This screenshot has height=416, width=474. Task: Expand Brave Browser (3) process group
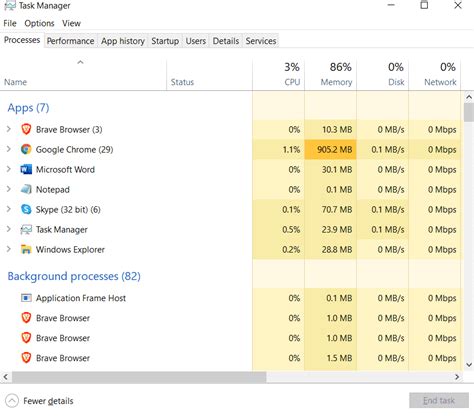pos(9,129)
